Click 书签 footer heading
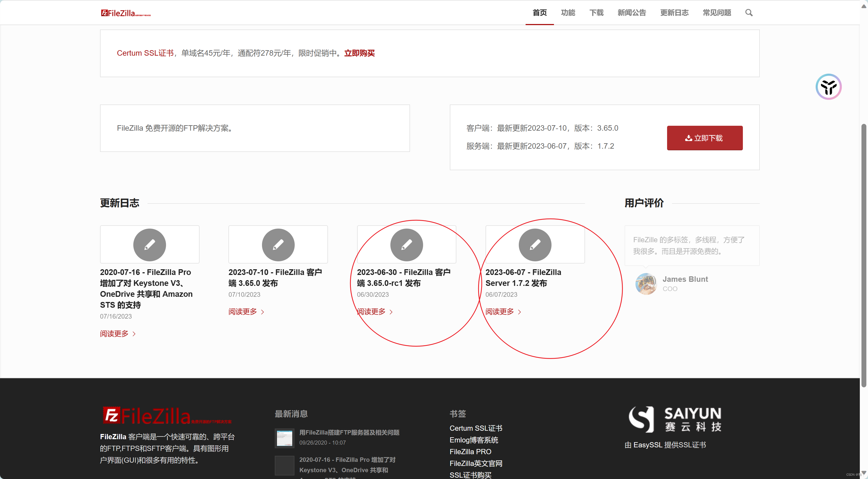This screenshot has height=479, width=868. [458, 414]
